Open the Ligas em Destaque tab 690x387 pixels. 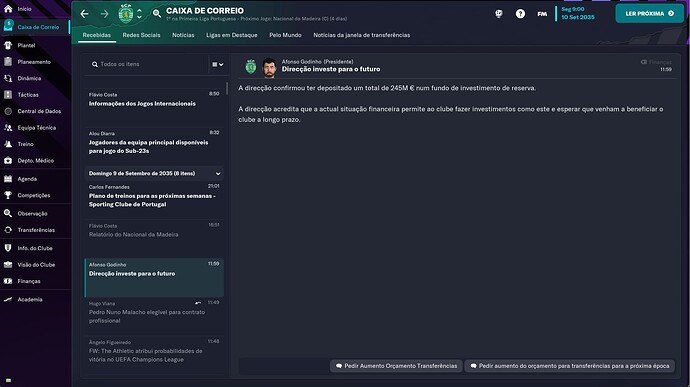231,35
